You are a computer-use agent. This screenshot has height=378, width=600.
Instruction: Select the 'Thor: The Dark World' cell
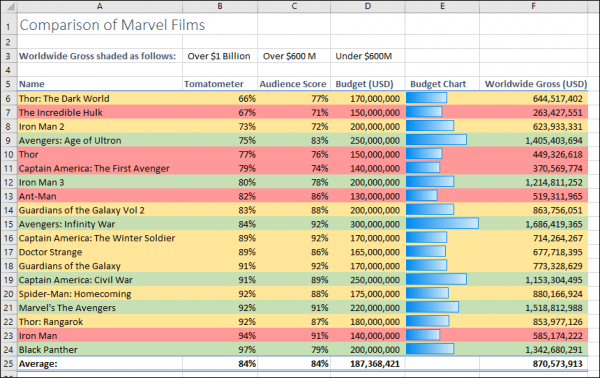coord(99,98)
